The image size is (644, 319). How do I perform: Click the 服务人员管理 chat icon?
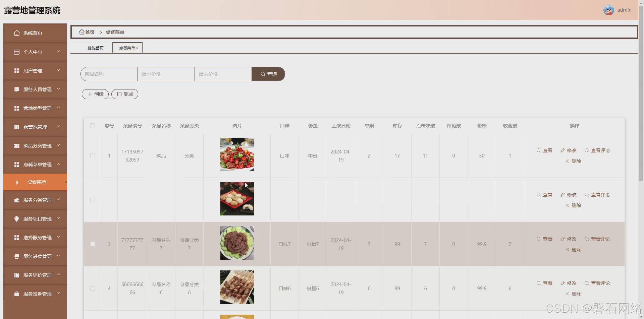click(x=17, y=89)
